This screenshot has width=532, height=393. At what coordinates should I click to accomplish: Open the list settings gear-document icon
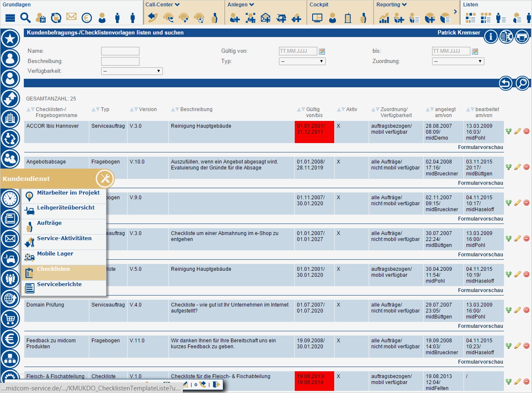click(506, 37)
